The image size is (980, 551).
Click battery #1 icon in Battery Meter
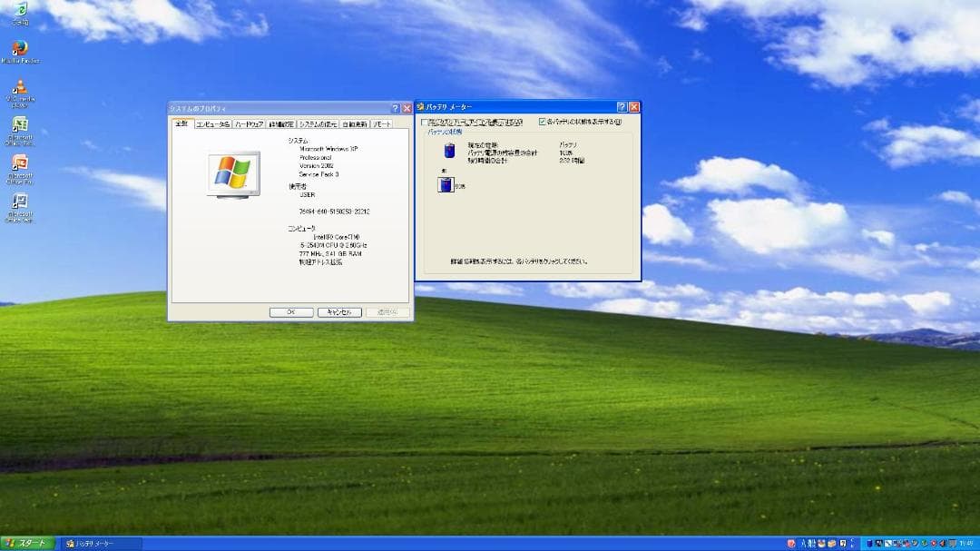pos(446,184)
